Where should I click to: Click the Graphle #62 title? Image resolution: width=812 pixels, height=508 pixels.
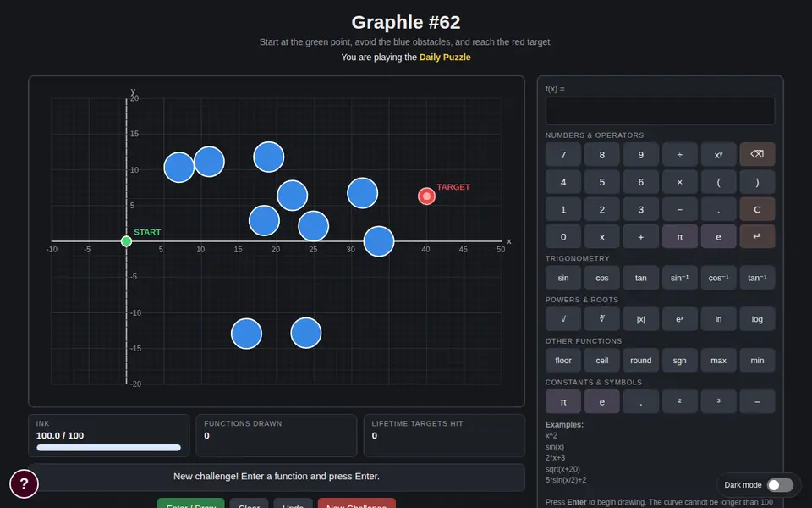[x=406, y=22]
